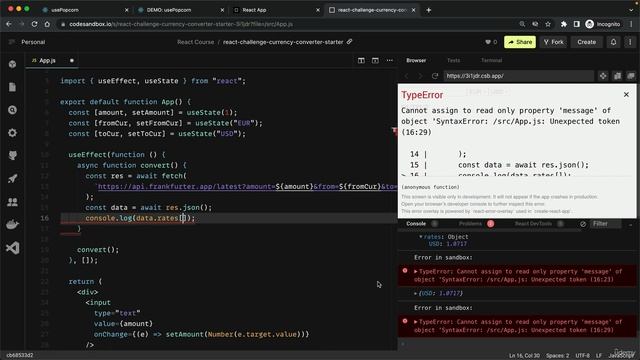The width and height of the screenshot is (640, 360).
Task: Split the editor vertically icon
Action: click(361, 60)
